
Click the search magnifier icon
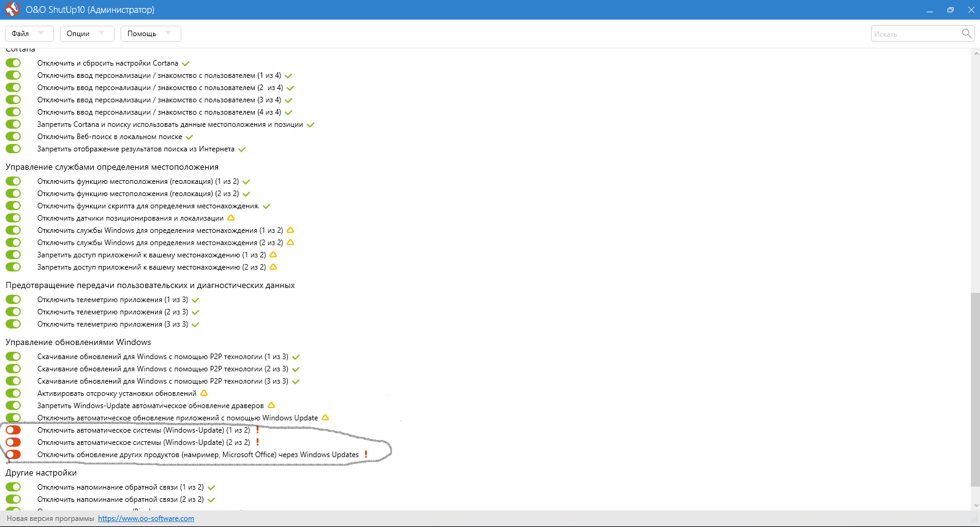coord(967,33)
